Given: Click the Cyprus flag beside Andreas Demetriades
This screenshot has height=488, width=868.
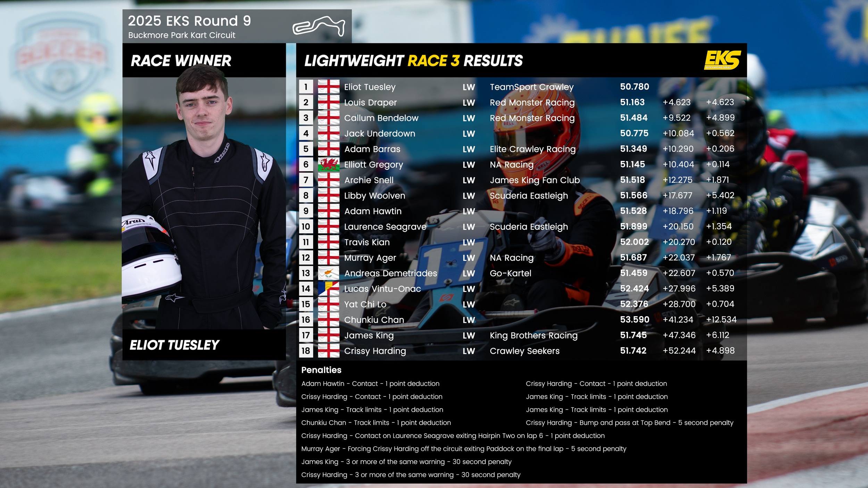Looking at the screenshot, I should tap(328, 273).
